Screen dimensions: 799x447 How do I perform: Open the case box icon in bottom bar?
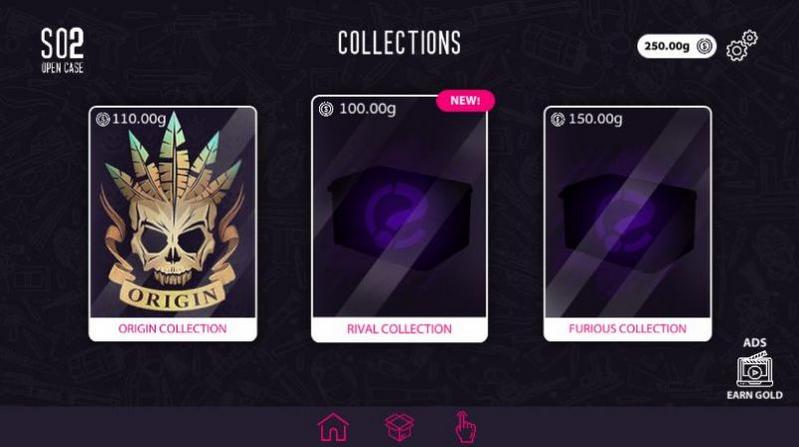pos(400,427)
